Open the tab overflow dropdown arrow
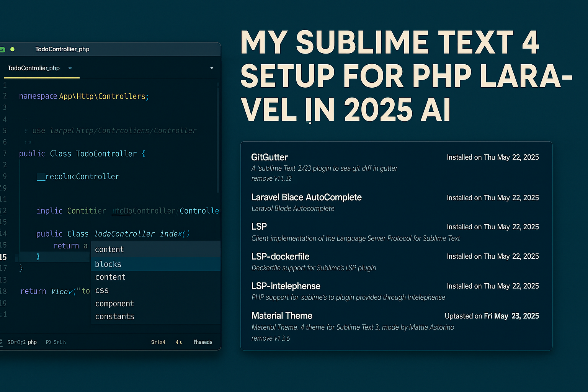The height and width of the screenshot is (392, 588). [212, 68]
